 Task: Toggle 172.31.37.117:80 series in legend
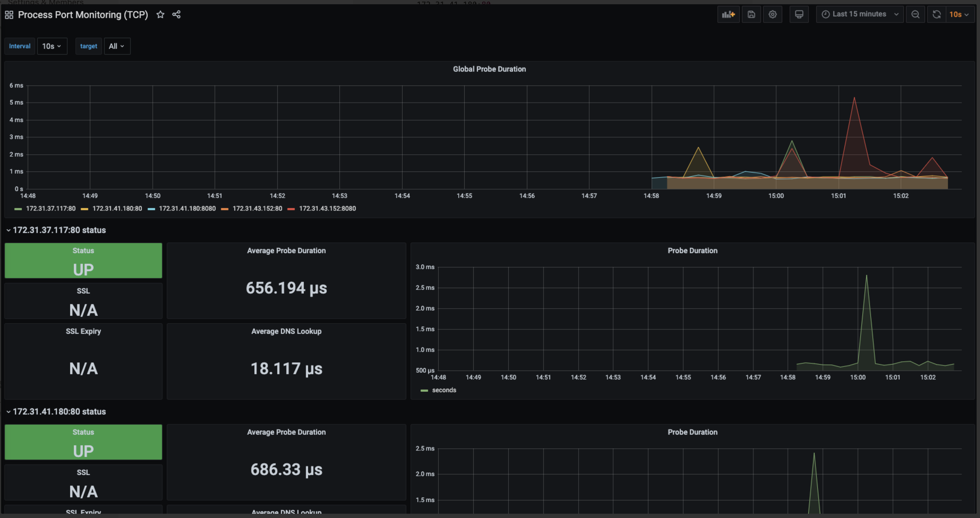coord(51,208)
